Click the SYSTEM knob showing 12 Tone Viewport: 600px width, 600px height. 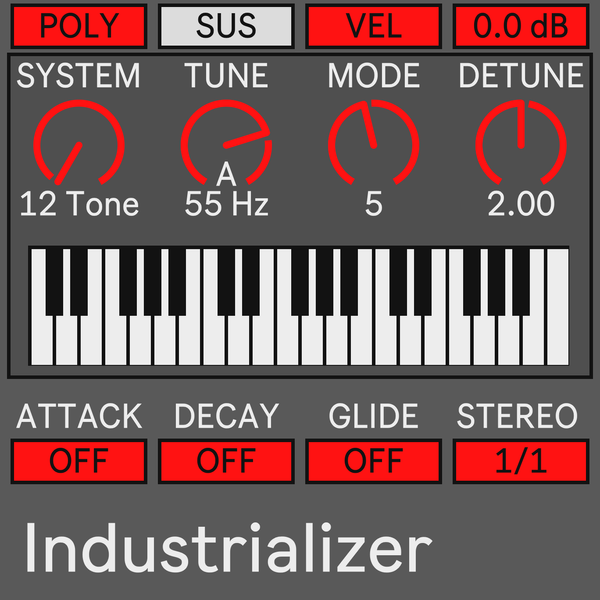coord(79,142)
